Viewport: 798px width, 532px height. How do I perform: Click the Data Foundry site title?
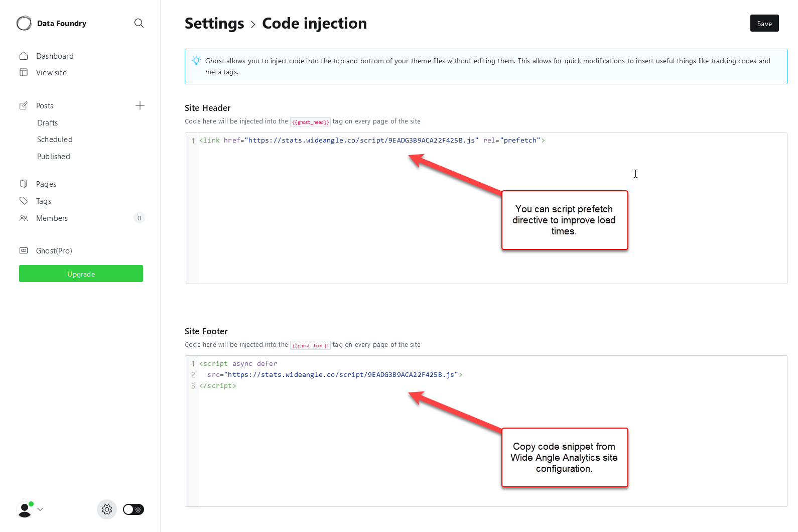point(62,24)
